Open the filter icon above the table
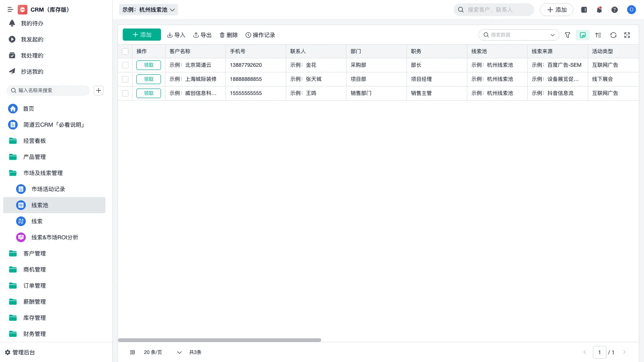The height and width of the screenshot is (362, 644). [568, 35]
